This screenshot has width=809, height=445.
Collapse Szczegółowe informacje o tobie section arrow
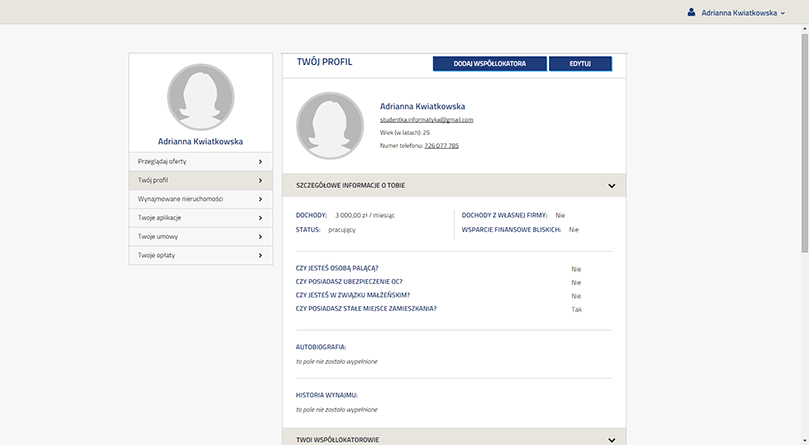point(611,185)
